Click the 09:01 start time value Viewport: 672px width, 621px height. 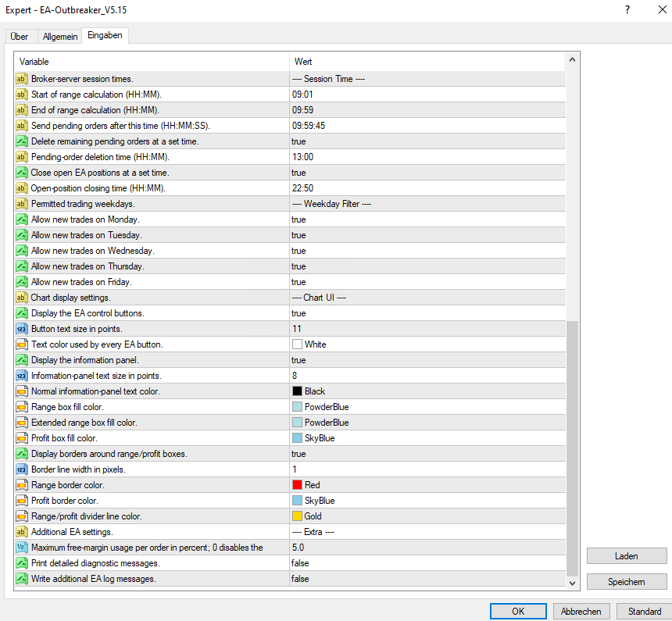click(302, 95)
